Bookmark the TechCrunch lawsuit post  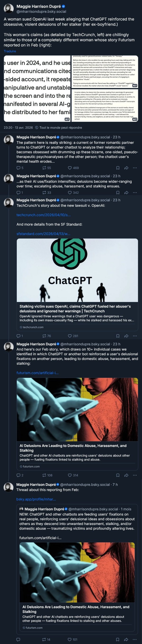point(118,336)
